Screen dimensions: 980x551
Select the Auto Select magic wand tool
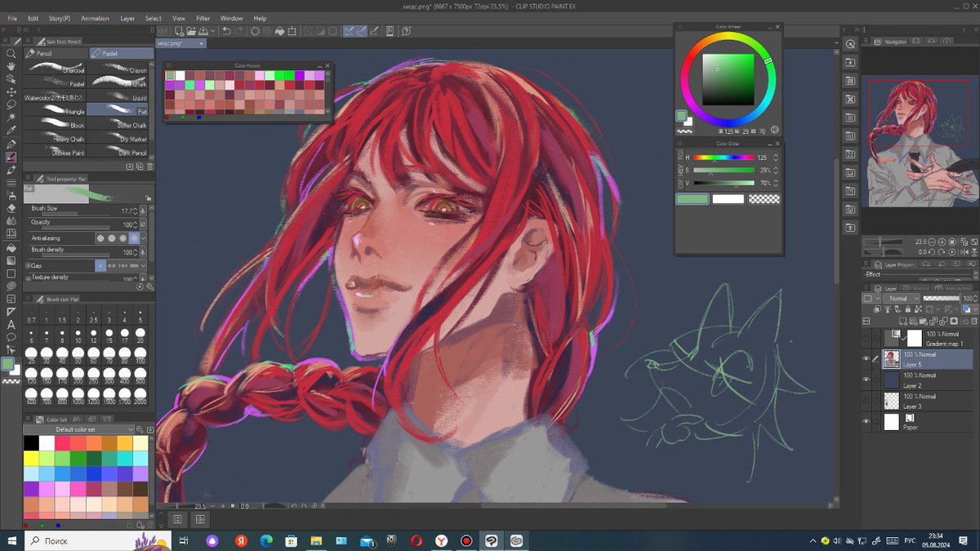(x=11, y=117)
